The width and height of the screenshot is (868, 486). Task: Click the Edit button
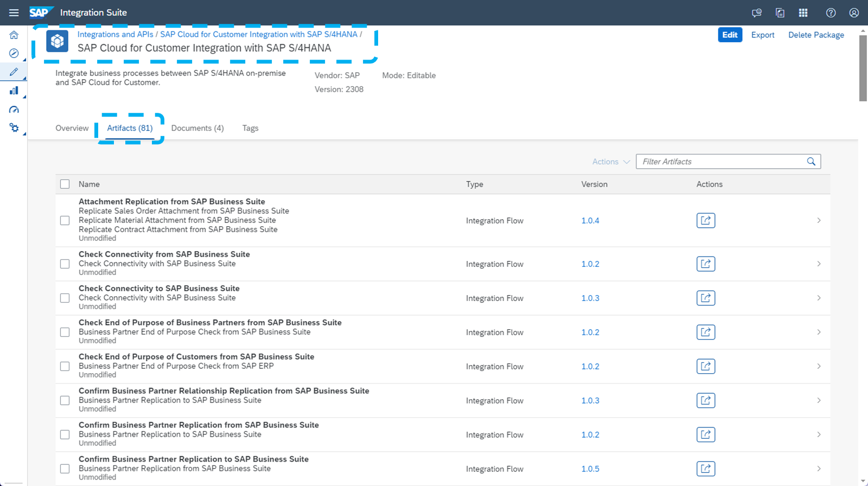click(x=730, y=35)
